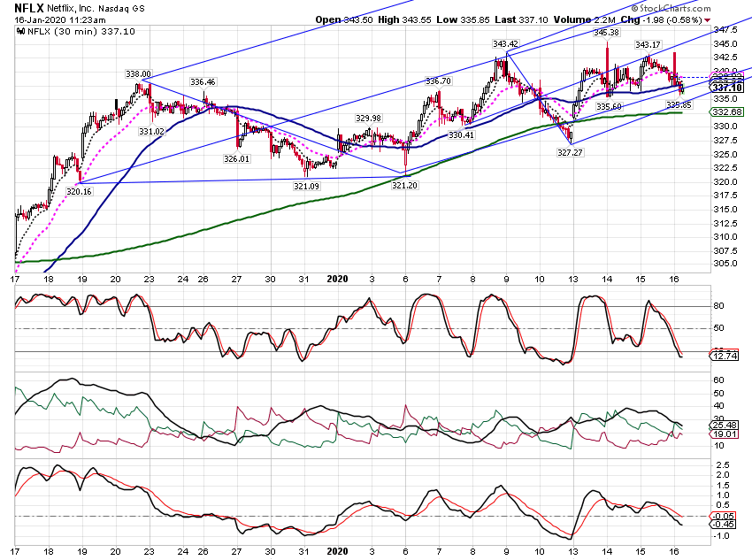This screenshot has width=752, height=560.
Task: Click the 19.01 indicator value tag
Action: 724,434
